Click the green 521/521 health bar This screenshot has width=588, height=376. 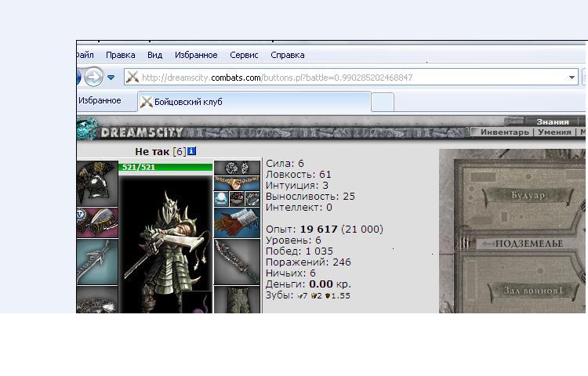165,167
